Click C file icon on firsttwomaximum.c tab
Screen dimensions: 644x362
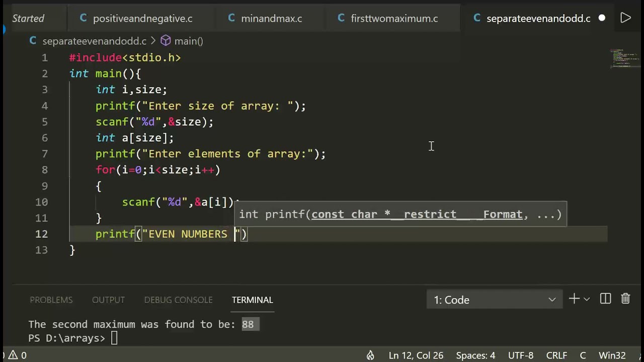pyautogui.click(x=341, y=18)
